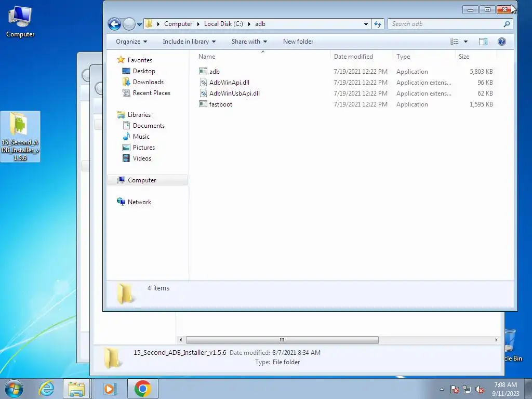
Task: Open the Action Center flag icon
Action: tap(455, 389)
